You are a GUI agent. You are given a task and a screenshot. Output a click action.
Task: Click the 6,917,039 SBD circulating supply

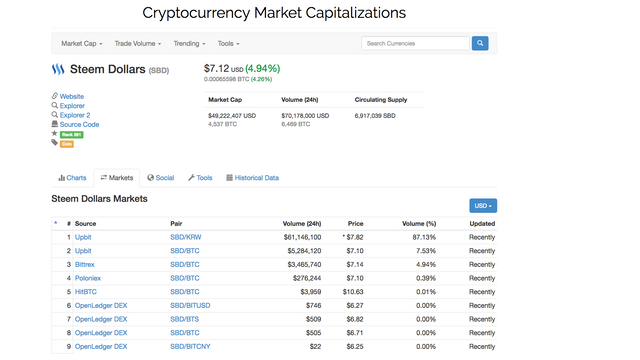pyautogui.click(x=375, y=116)
